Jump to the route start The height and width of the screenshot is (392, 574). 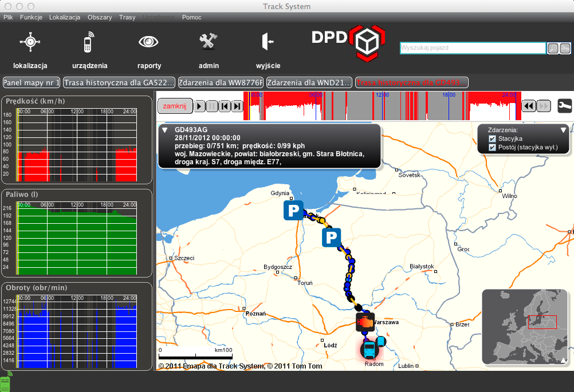pyautogui.click(x=225, y=106)
